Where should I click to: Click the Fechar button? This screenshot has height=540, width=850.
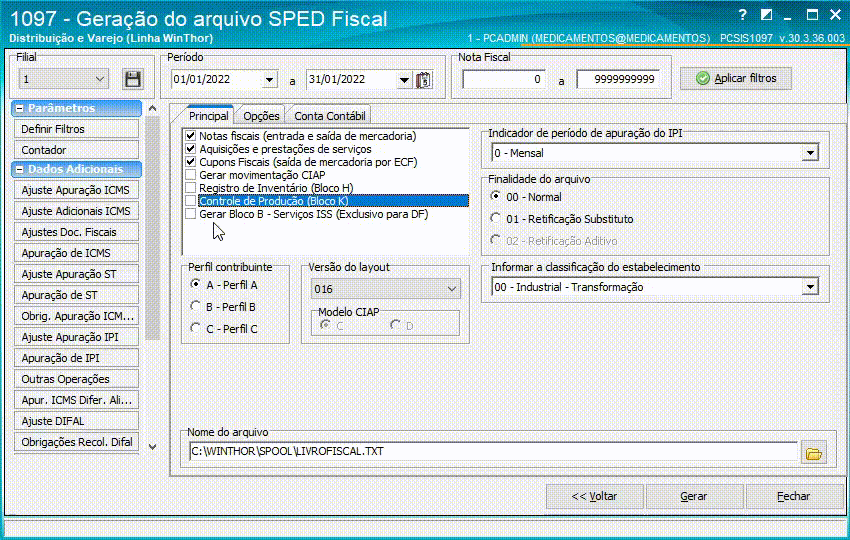click(x=794, y=496)
